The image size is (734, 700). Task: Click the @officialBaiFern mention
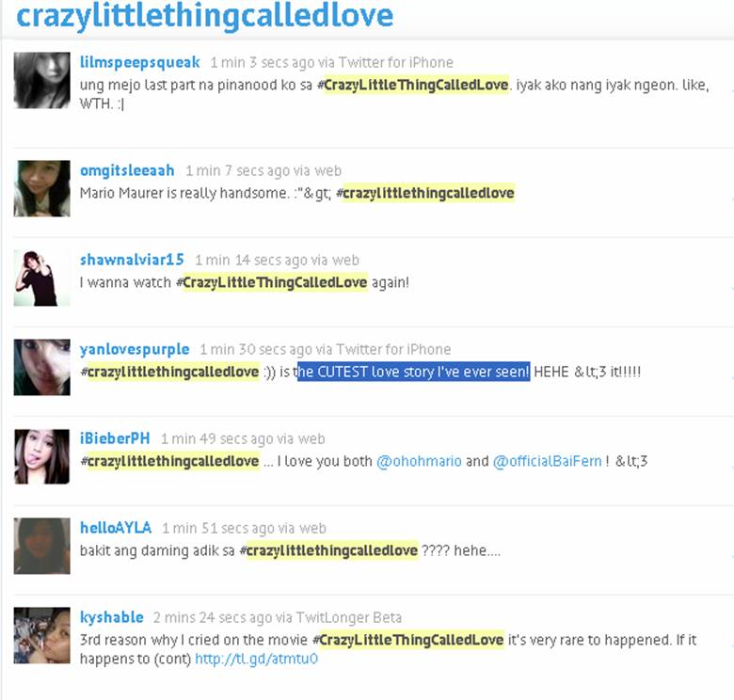pos(548,461)
